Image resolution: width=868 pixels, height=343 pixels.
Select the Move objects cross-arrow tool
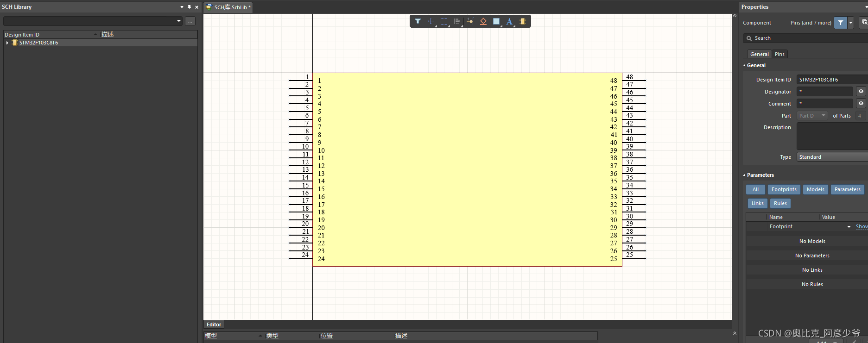pyautogui.click(x=431, y=21)
